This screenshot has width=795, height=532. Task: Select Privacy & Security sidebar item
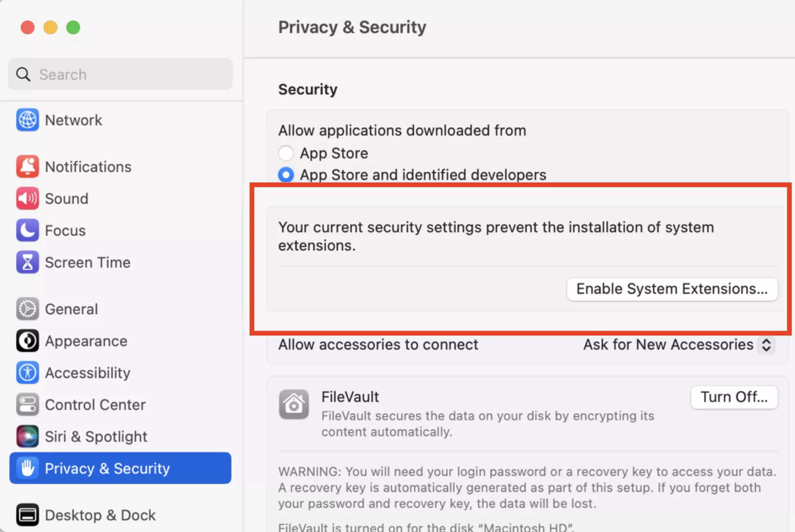(120, 468)
